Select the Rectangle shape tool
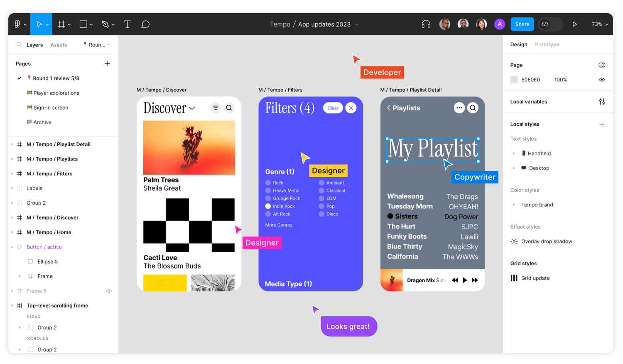 [x=83, y=24]
